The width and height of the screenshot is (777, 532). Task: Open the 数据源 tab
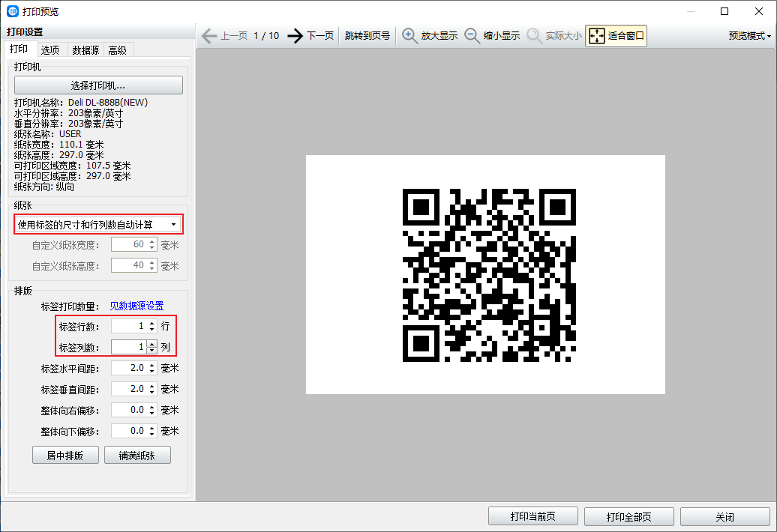coord(85,50)
